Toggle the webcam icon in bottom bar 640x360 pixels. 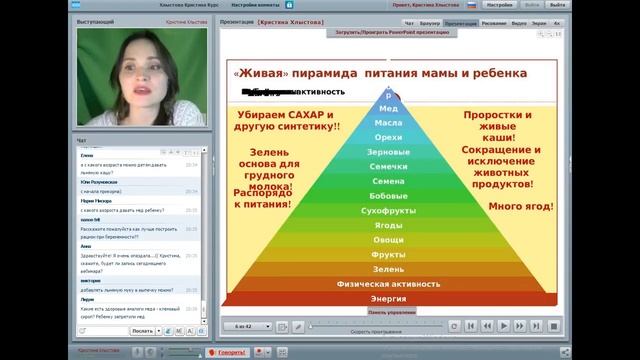click(x=150, y=352)
